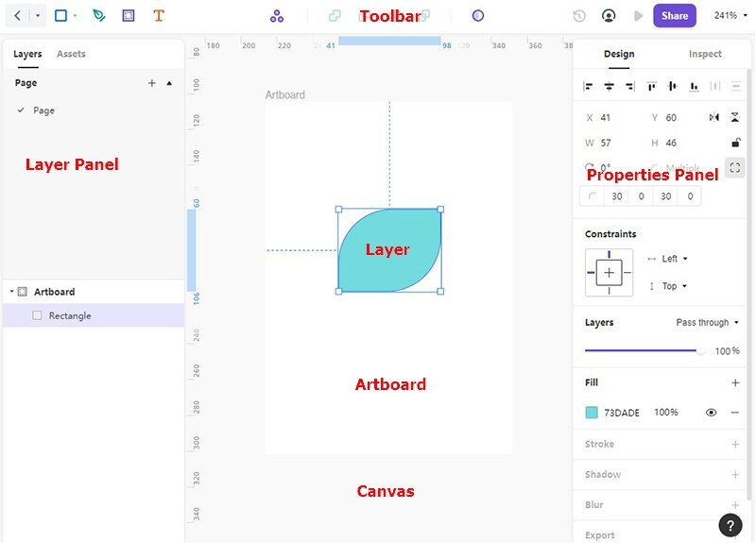Click the constraints box diagram
Viewport: 756px width, 543px height.
[609, 273]
